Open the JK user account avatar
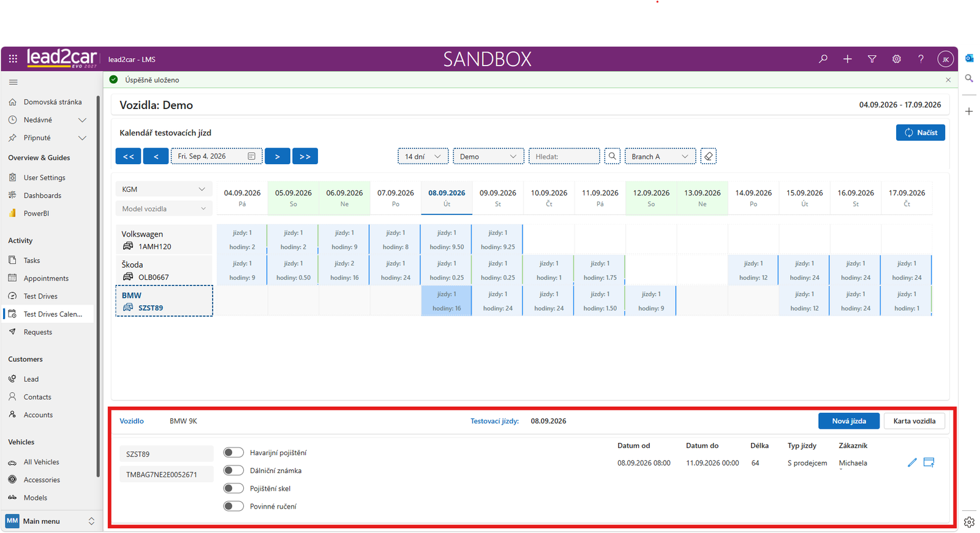This screenshot has width=980, height=533. point(946,59)
